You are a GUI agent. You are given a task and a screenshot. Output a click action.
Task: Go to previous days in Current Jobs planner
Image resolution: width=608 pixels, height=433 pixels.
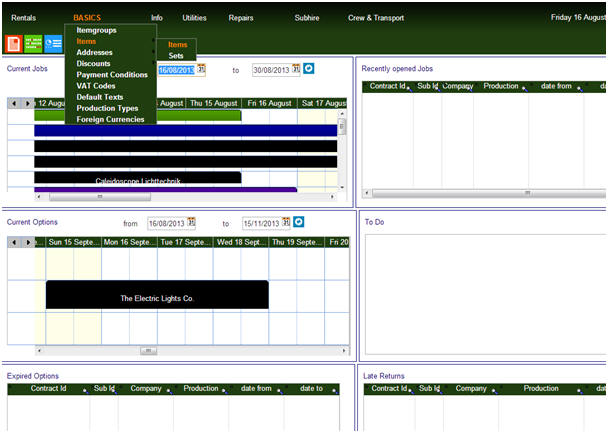(14, 104)
